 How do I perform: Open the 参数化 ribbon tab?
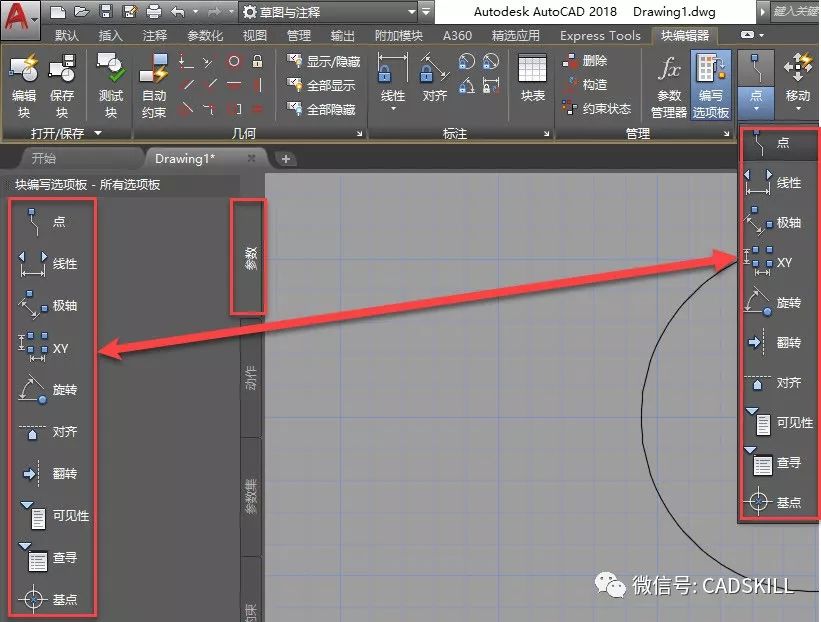click(x=205, y=36)
